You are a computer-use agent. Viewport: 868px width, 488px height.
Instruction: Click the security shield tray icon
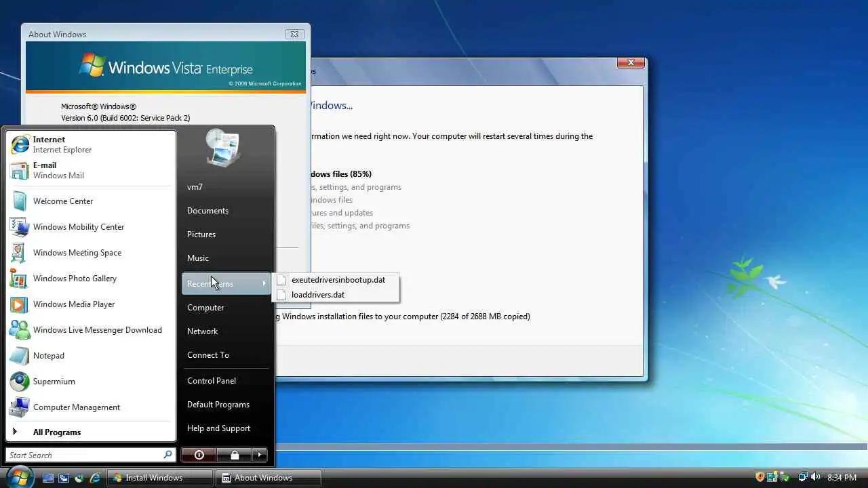point(760,477)
